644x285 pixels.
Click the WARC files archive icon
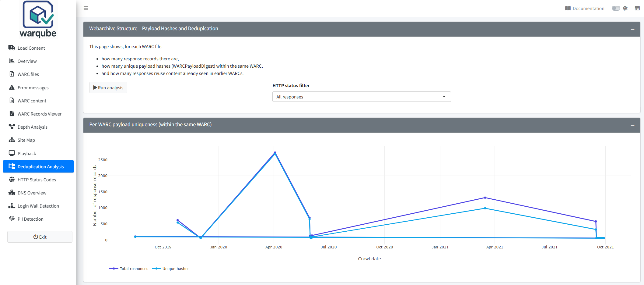pos(12,74)
